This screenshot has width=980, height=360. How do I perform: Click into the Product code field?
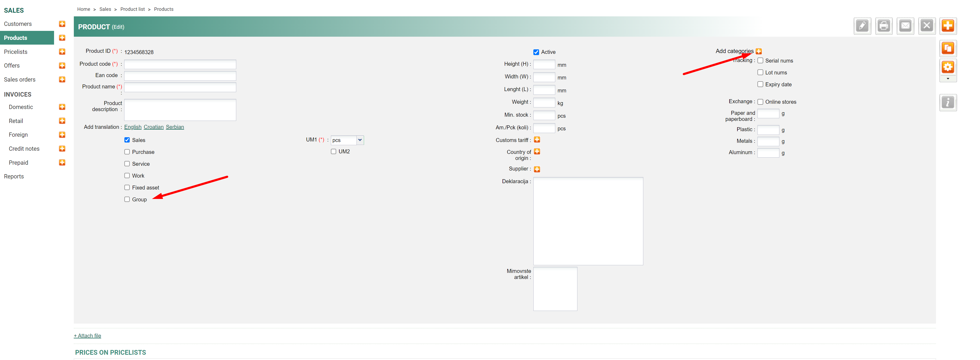pyautogui.click(x=180, y=64)
